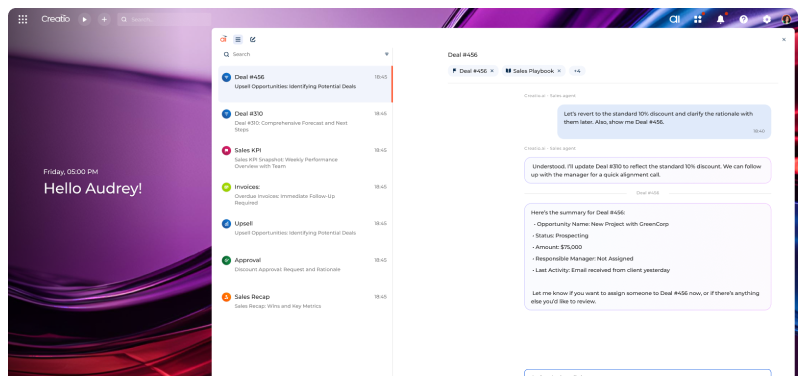The image size is (806, 376).
Task: Start a new chat with compose icon
Action: coord(252,39)
